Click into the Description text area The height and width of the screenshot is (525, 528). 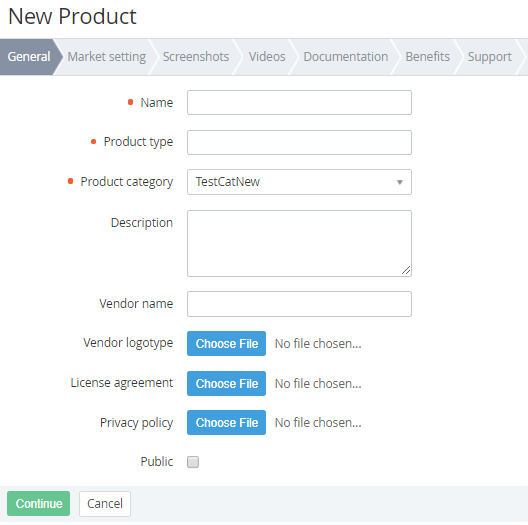coord(299,243)
